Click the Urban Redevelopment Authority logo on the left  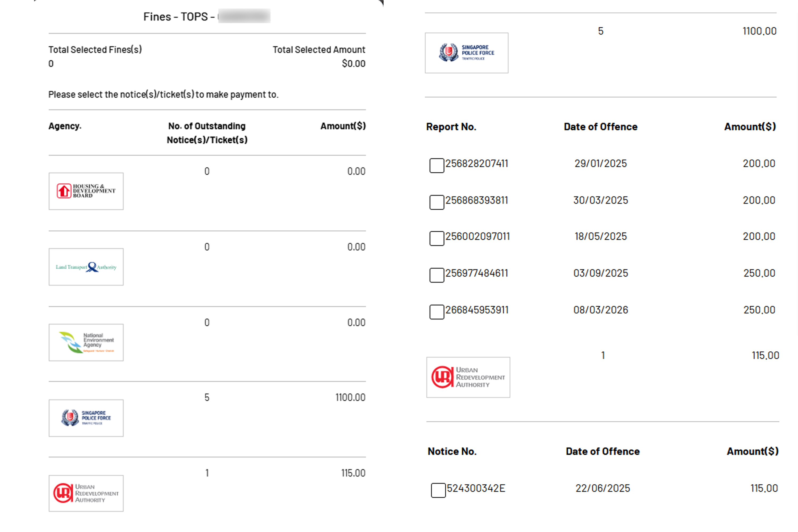point(85,494)
